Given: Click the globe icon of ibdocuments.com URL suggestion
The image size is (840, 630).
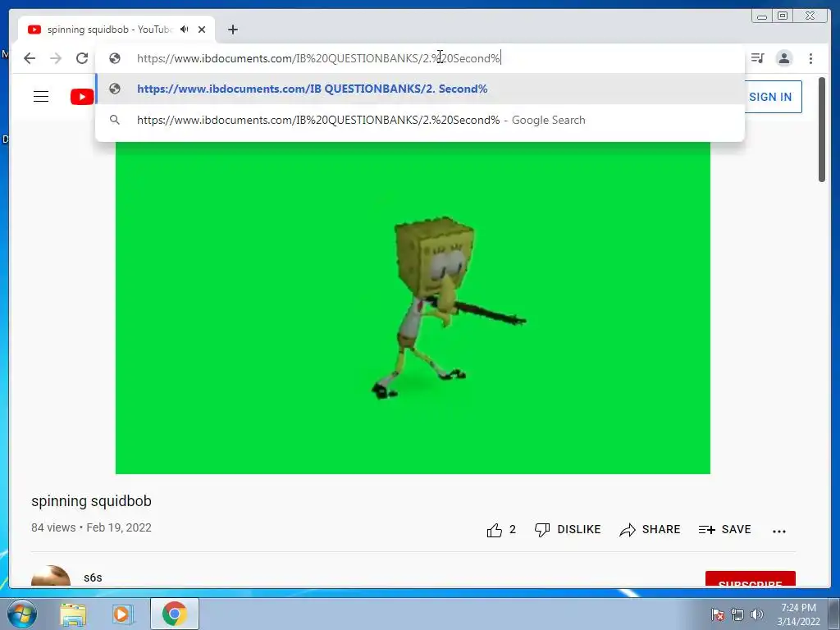Looking at the screenshot, I should click(x=115, y=89).
